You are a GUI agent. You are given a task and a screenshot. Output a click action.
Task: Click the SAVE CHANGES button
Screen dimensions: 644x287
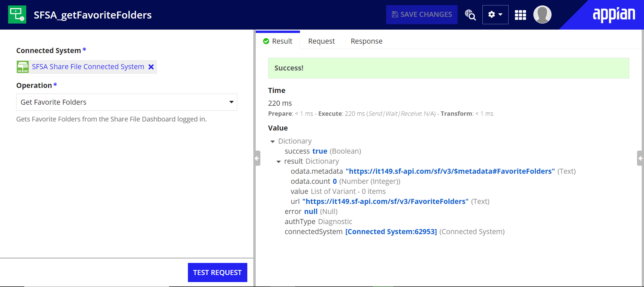421,14
